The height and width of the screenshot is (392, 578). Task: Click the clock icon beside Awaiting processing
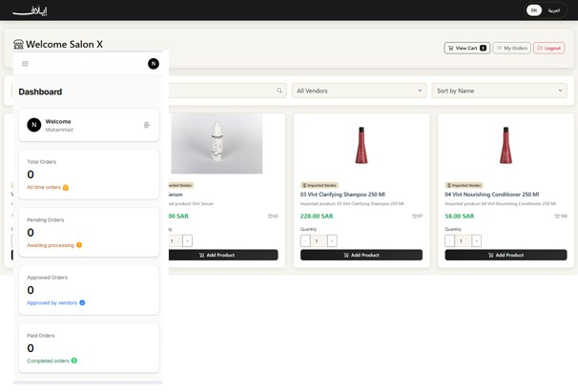click(x=79, y=245)
